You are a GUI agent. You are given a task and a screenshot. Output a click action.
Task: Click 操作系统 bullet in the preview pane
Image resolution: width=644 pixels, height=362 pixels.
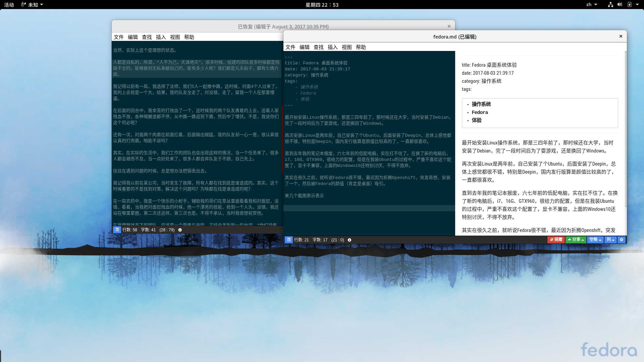[481, 104]
